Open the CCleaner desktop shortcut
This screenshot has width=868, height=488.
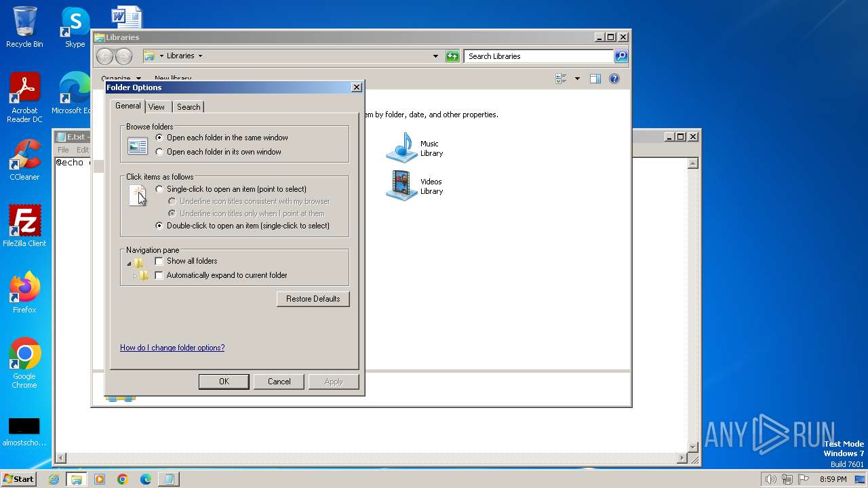tap(24, 160)
